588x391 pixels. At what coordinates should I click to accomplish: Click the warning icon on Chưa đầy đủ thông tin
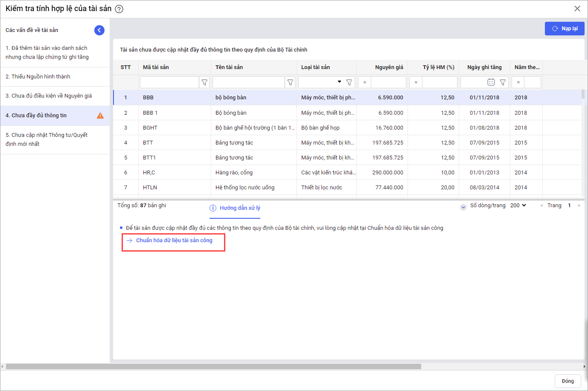point(100,116)
